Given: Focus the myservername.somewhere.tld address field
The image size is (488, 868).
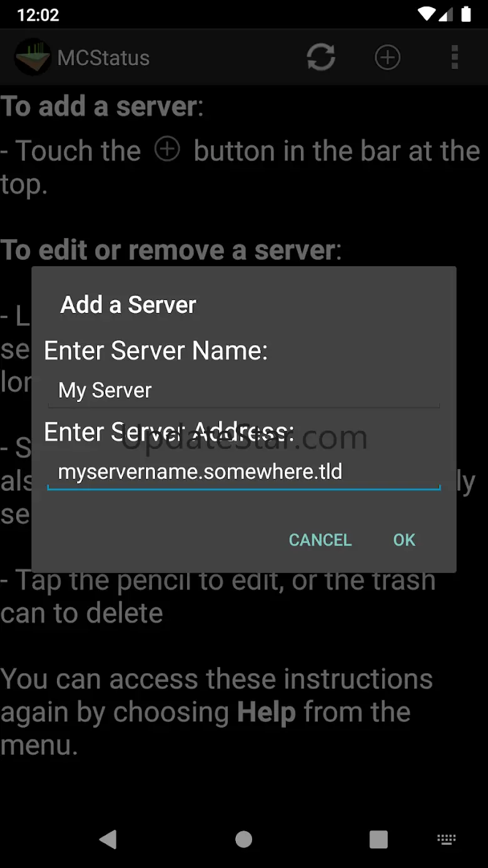Looking at the screenshot, I should [244, 472].
